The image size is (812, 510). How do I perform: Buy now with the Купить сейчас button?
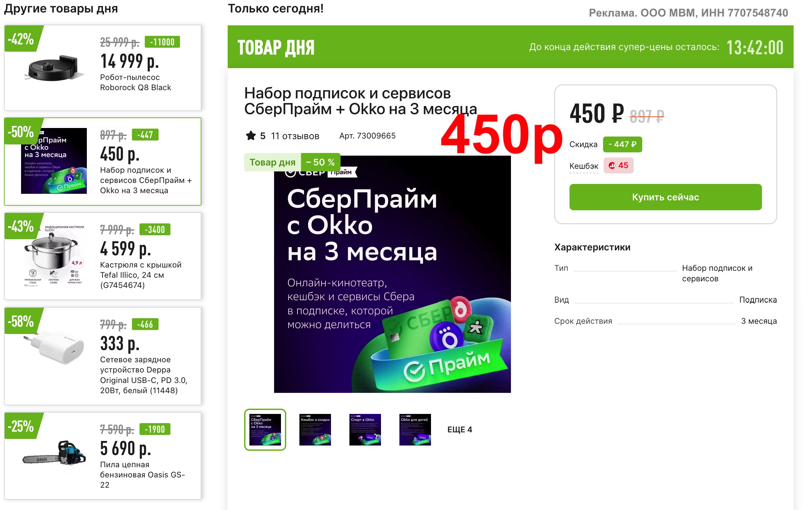click(x=665, y=197)
